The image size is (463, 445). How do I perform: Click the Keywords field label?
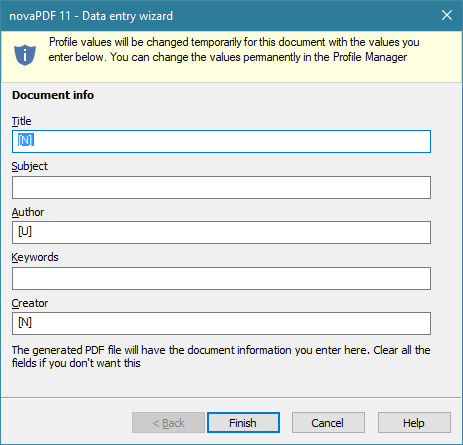click(35, 257)
